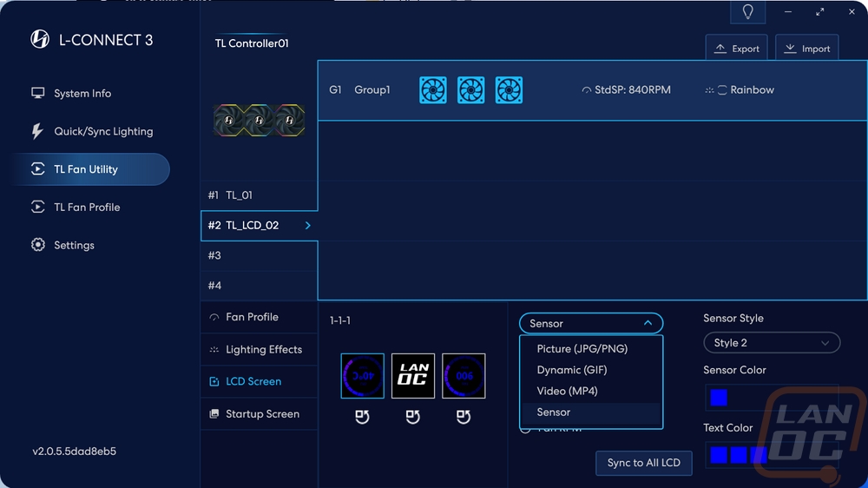This screenshot has height=488, width=868.
Task: Open Settings page
Action: (x=74, y=245)
